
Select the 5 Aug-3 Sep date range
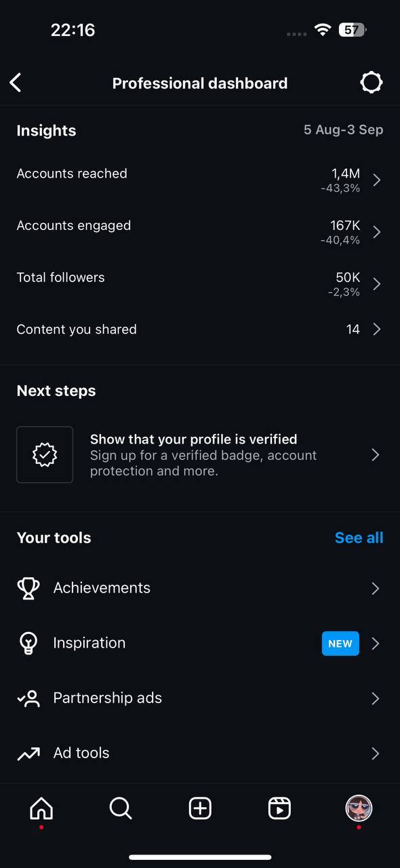pos(343,130)
